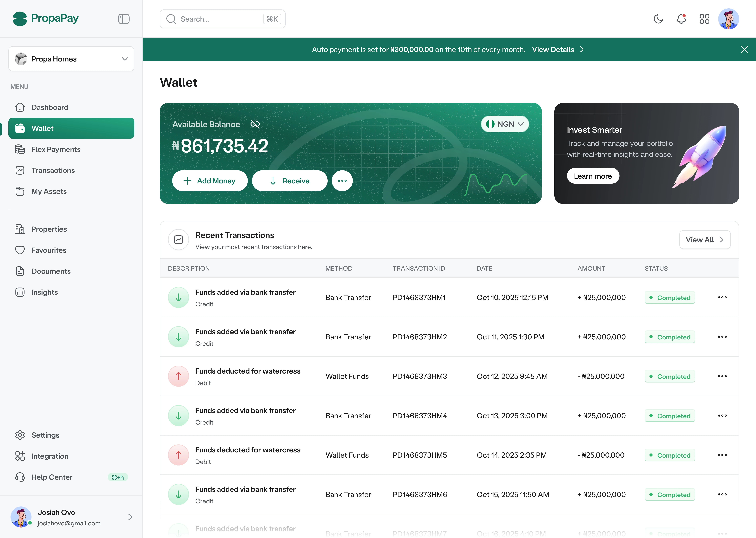
Task: Expand the Josiah Ovo profile chevron
Action: 130,517
